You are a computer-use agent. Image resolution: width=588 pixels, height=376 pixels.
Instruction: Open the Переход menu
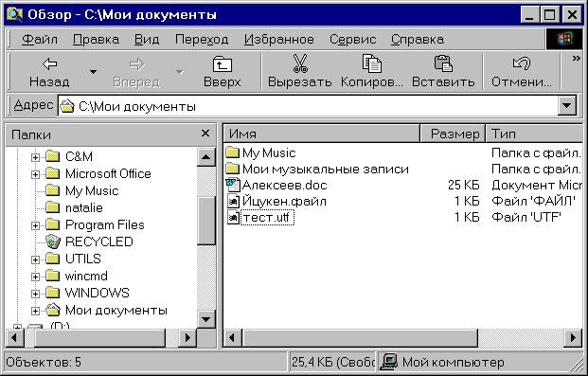(202, 39)
